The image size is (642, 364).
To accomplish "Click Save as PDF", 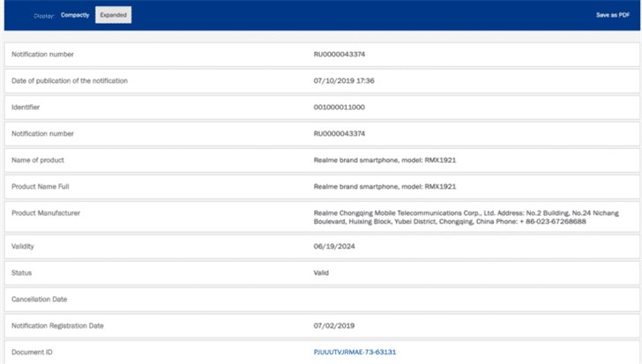I will coord(613,15).
